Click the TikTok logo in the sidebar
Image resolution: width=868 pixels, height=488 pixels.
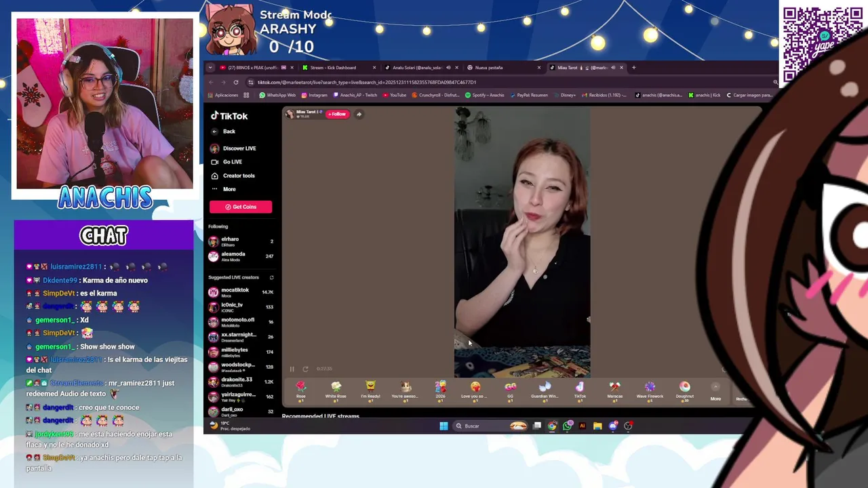pyautogui.click(x=229, y=116)
